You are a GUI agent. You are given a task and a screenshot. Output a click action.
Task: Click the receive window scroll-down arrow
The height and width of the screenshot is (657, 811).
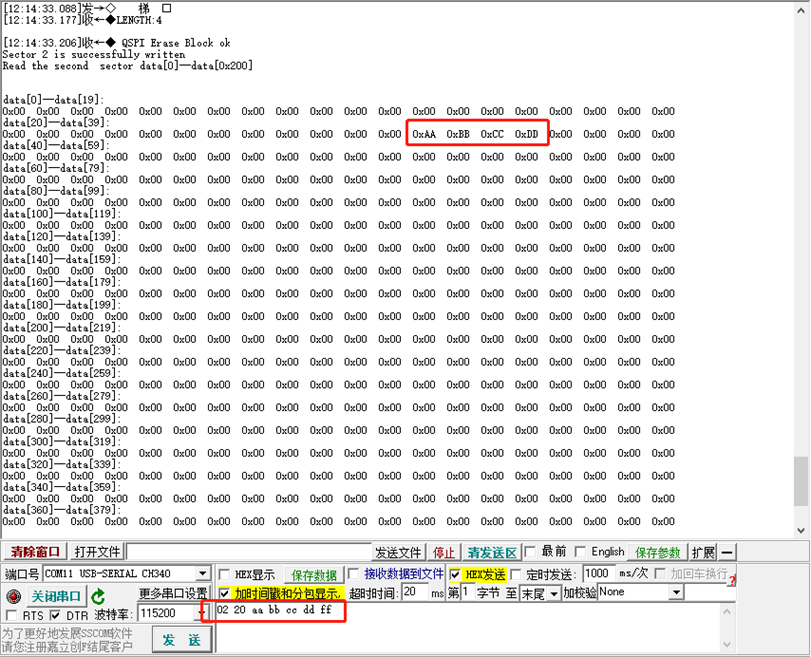pos(801,530)
